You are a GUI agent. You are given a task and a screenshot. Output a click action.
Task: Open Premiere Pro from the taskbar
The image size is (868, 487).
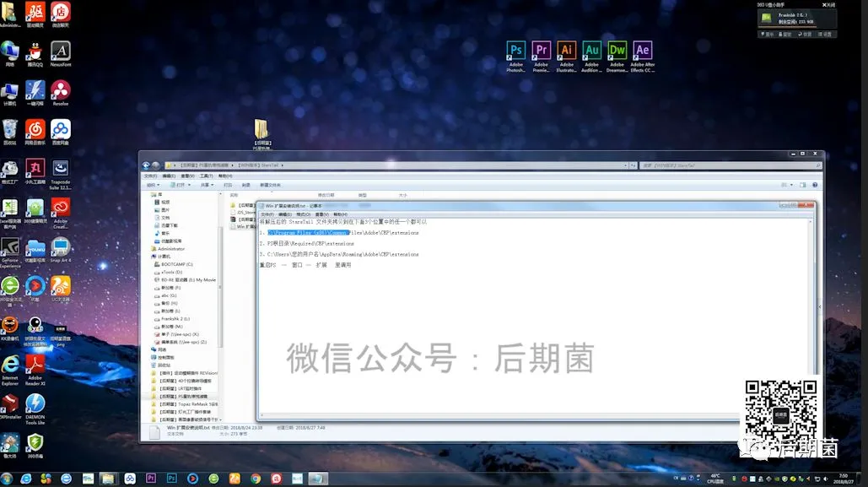150,478
